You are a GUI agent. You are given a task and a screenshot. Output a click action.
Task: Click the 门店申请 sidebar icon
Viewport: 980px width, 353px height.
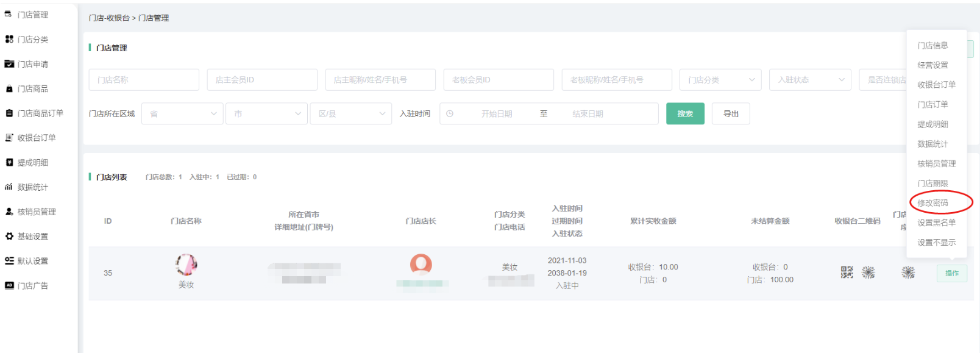click(x=9, y=64)
